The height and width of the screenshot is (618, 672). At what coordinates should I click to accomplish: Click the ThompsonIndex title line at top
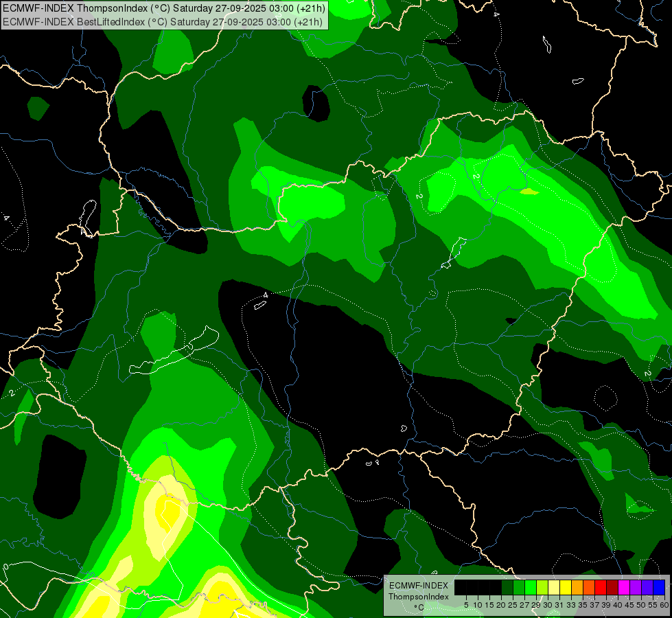164,8
